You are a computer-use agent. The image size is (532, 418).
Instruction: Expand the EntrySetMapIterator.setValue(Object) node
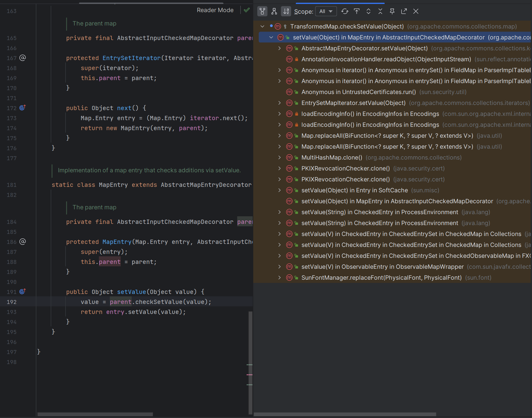pos(280,103)
